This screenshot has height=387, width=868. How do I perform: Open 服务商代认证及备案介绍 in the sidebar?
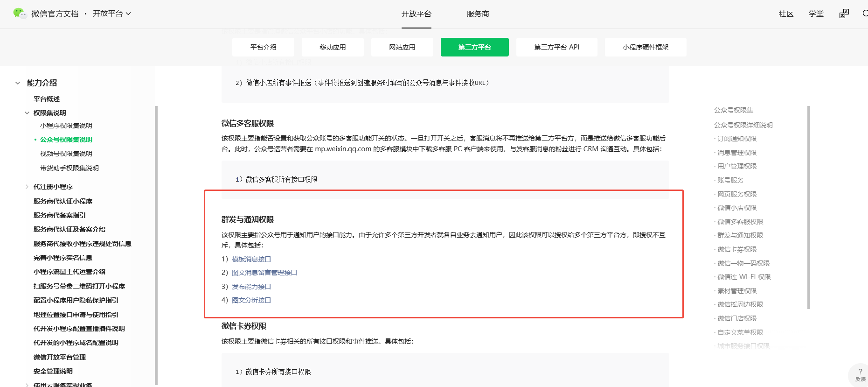[x=69, y=229]
